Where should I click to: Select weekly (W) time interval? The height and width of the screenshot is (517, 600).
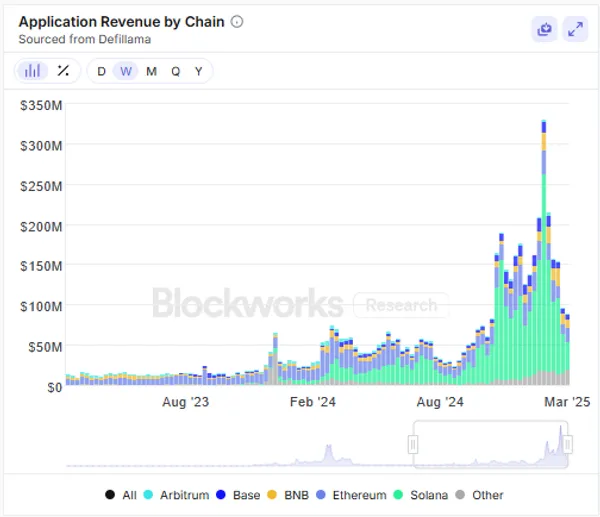tap(126, 71)
